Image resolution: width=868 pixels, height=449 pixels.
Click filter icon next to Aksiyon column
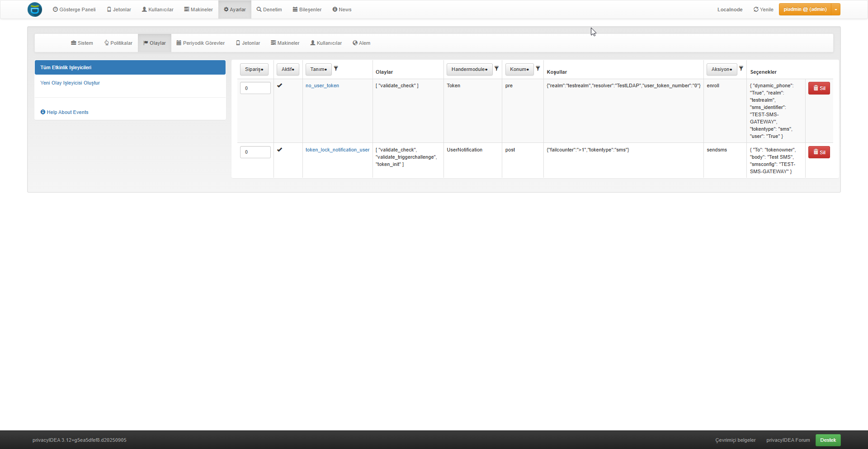[741, 69]
